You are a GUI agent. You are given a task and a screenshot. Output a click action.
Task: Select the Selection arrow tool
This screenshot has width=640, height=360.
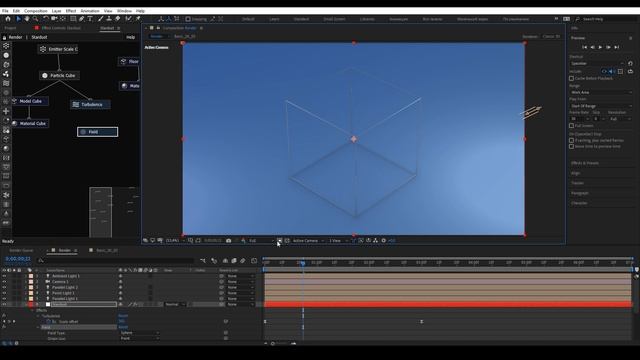[x=18, y=19]
